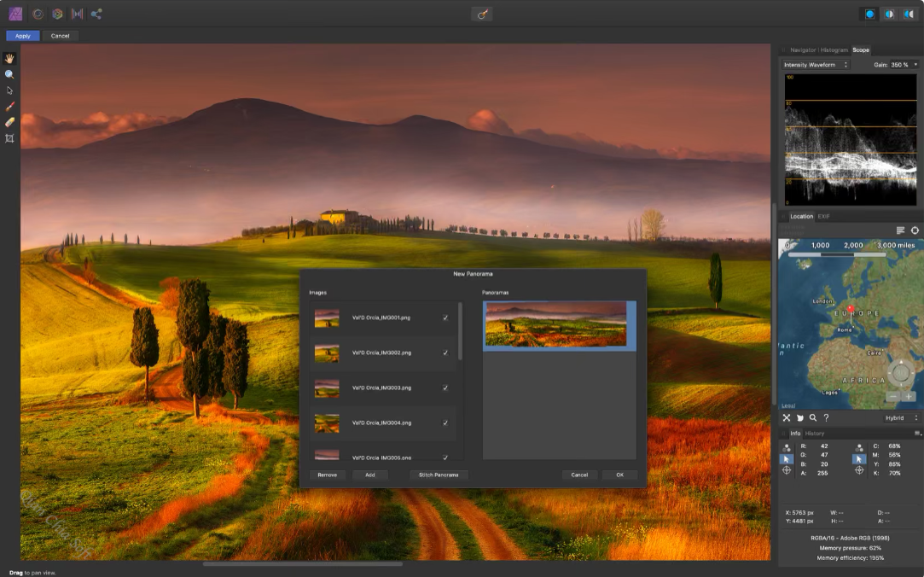This screenshot has height=577, width=924.
Task: Select the eraser tool
Action: pos(9,122)
